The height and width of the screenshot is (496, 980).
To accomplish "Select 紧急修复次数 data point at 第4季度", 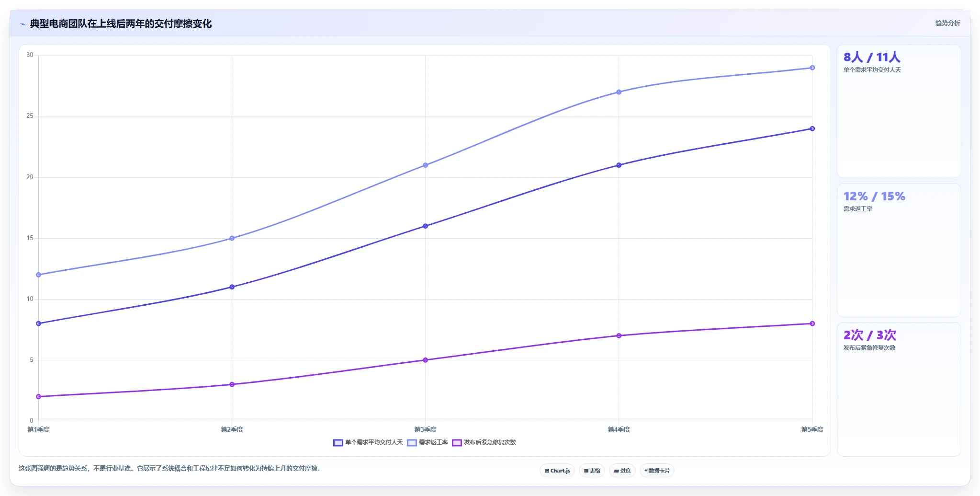I will (x=619, y=335).
